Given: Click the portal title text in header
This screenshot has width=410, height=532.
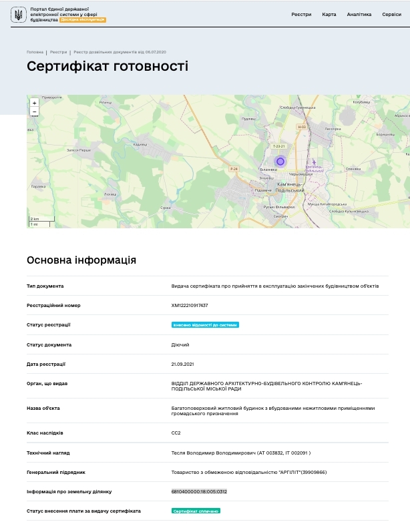Looking at the screenshot, I should (x=63, y=14).
